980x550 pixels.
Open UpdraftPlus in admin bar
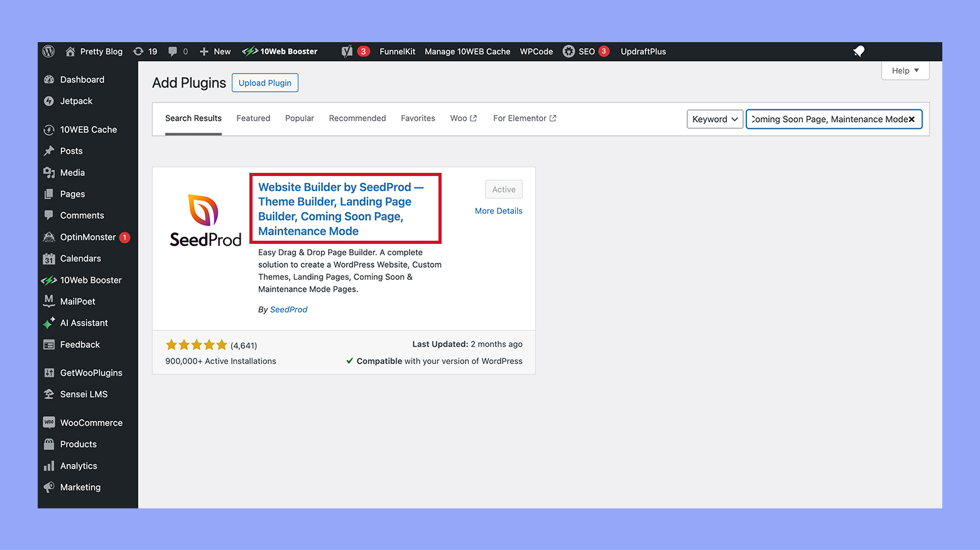pyautogui.click(x=643, y=52)
